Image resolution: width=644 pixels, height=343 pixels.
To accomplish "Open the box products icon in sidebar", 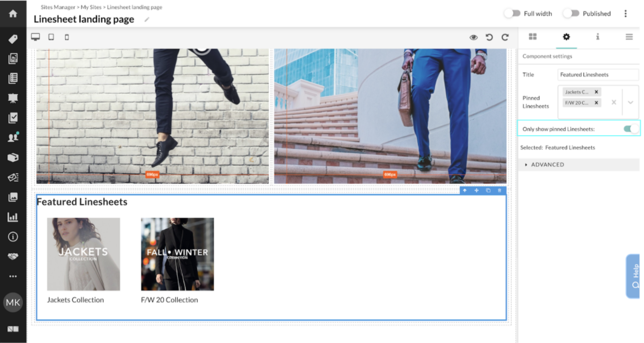I will pyautogui.click(x=13, y=157).
